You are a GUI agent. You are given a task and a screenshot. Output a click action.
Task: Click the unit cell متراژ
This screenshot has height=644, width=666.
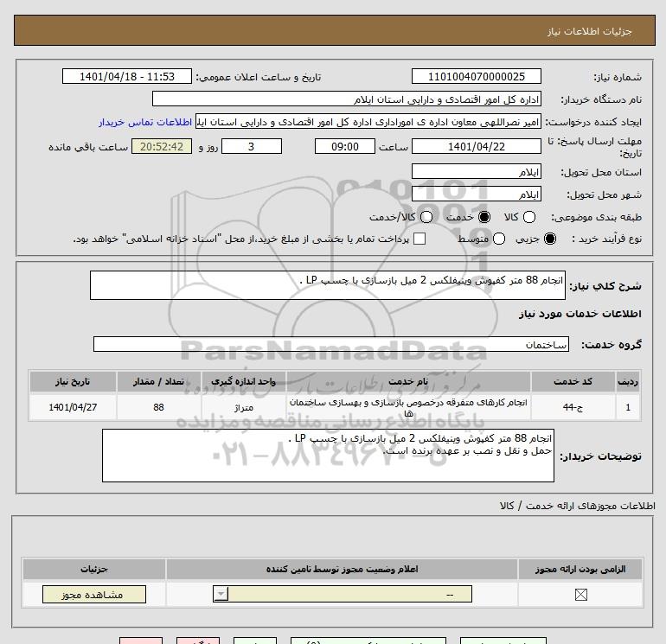pos(244,407)
